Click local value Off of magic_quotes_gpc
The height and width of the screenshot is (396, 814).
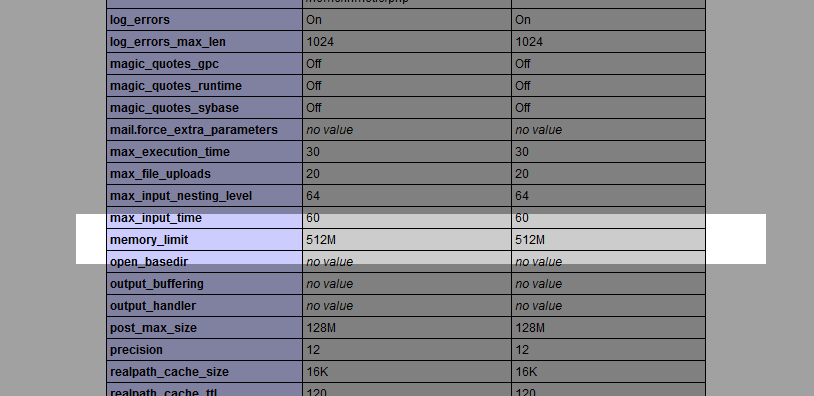pos(314,64)
